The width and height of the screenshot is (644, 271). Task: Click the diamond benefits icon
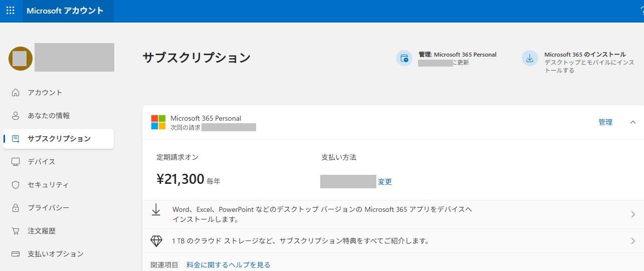pos(156,241)
